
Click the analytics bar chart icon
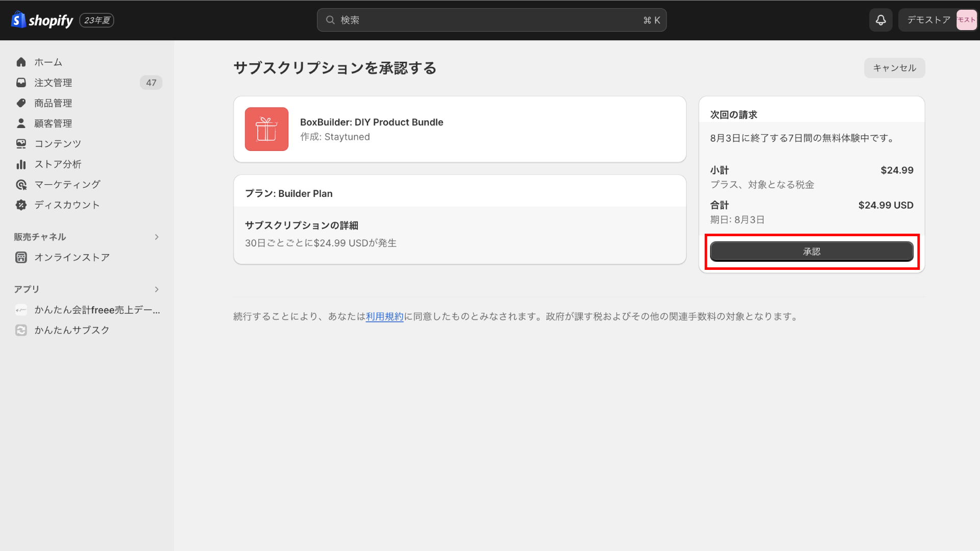(21, 164)
